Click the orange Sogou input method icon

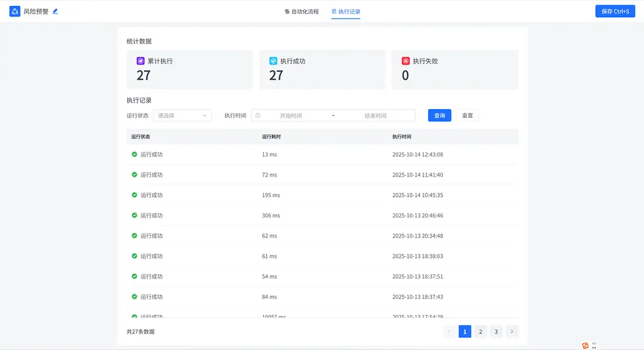pyautogui.click(x=585, y=345)
